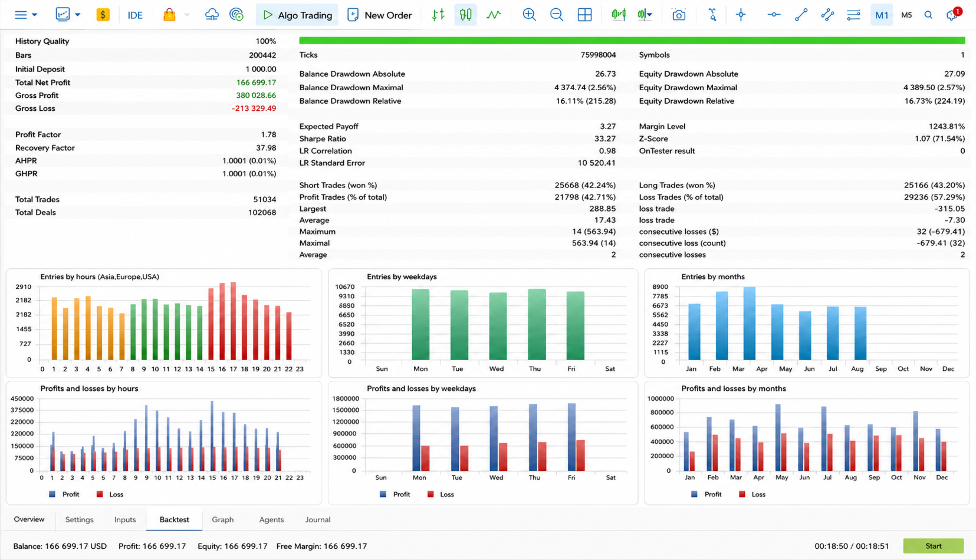Click the green Start button
976x560 pixels.
933,546
